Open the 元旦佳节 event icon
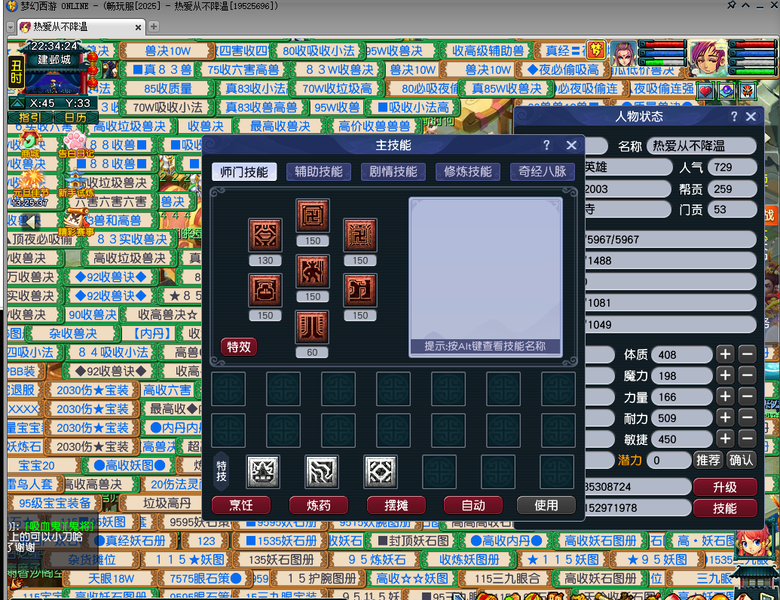This screenshot has width=780, height=600. coord(30,184)
